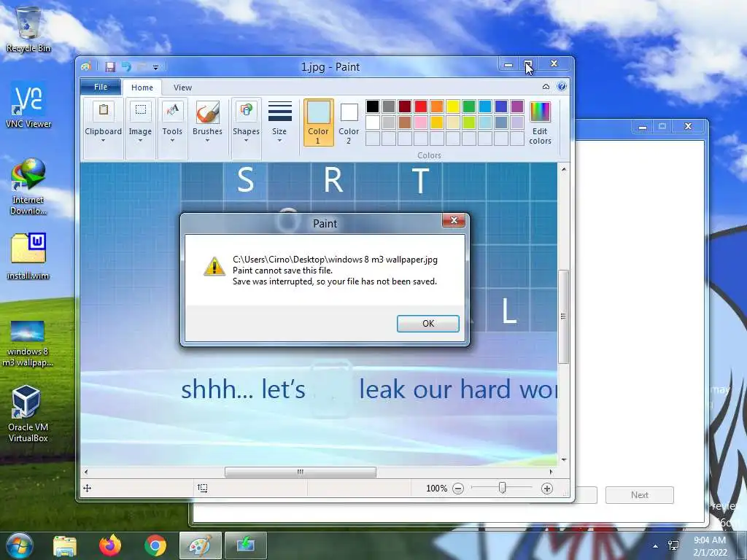The image size is (747, 560).
Task: Launch Chrome from the taskbar
Action: click(x=155, y=545)
